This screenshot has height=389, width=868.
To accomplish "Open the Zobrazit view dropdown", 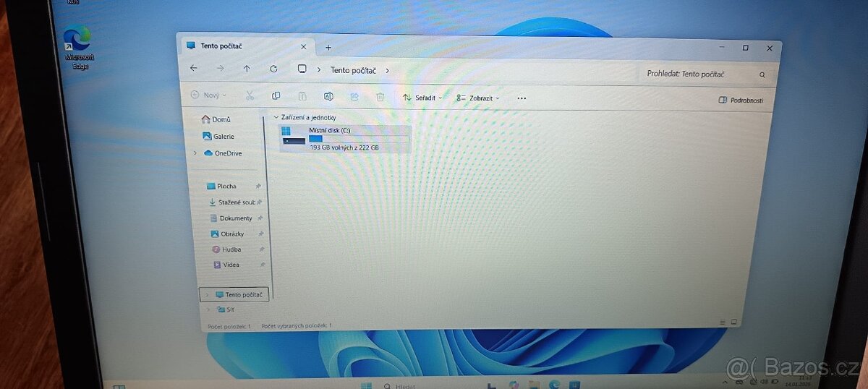I will coord(478,98).
